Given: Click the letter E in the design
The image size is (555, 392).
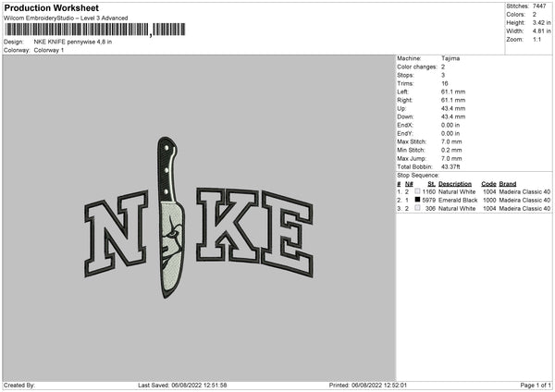Looking at the screenshot, I should [x=287, y=234].
